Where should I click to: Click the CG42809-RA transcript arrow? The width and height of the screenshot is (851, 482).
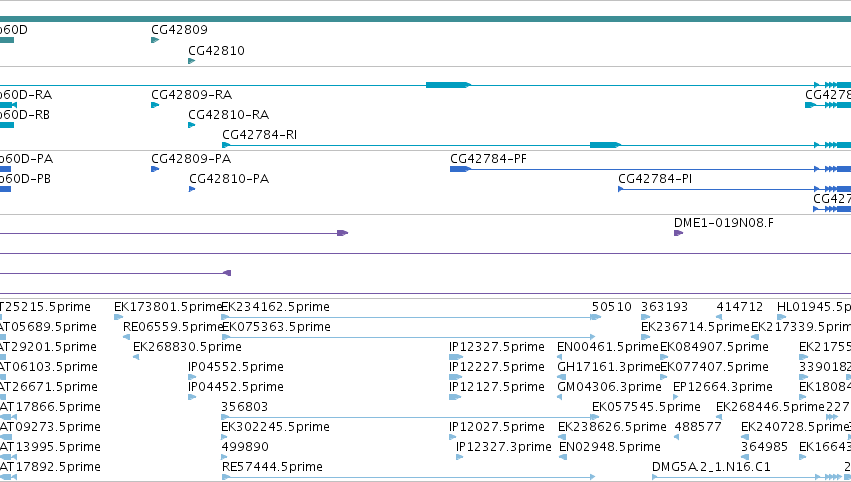(155, 105)
